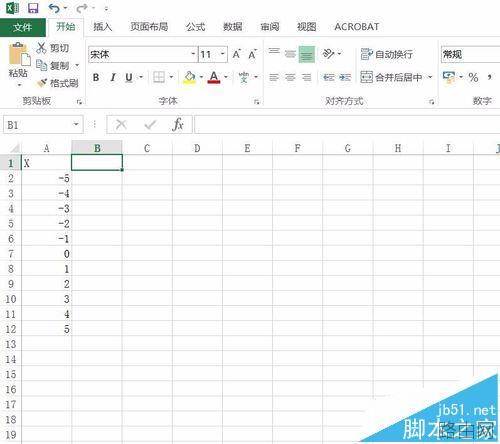
Task: Apply the borders icon
Action: [x=159, y=77]
